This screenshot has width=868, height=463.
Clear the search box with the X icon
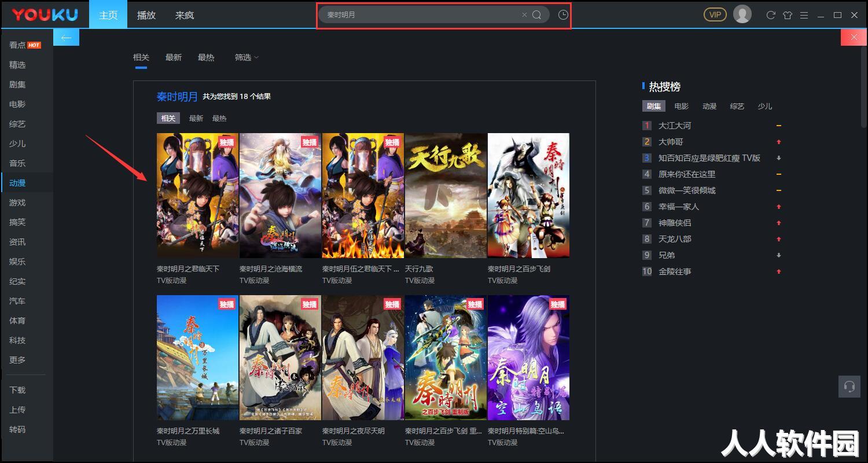524,15
